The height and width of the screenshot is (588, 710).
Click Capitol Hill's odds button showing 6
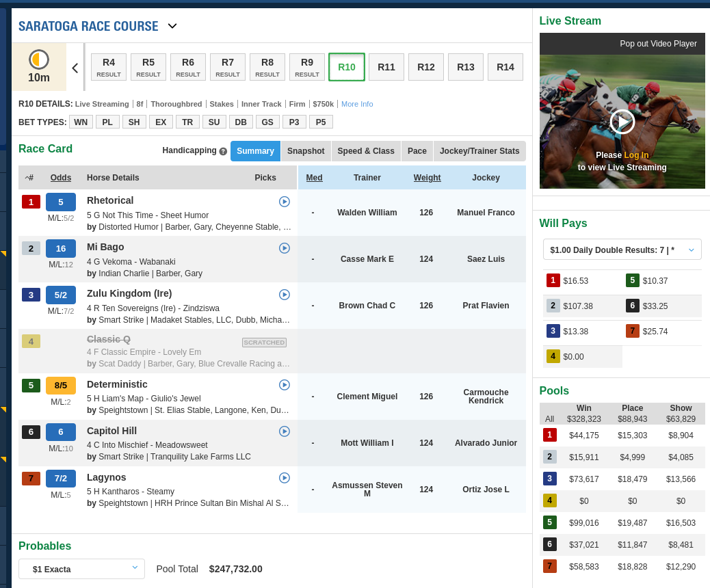(61, 432)
